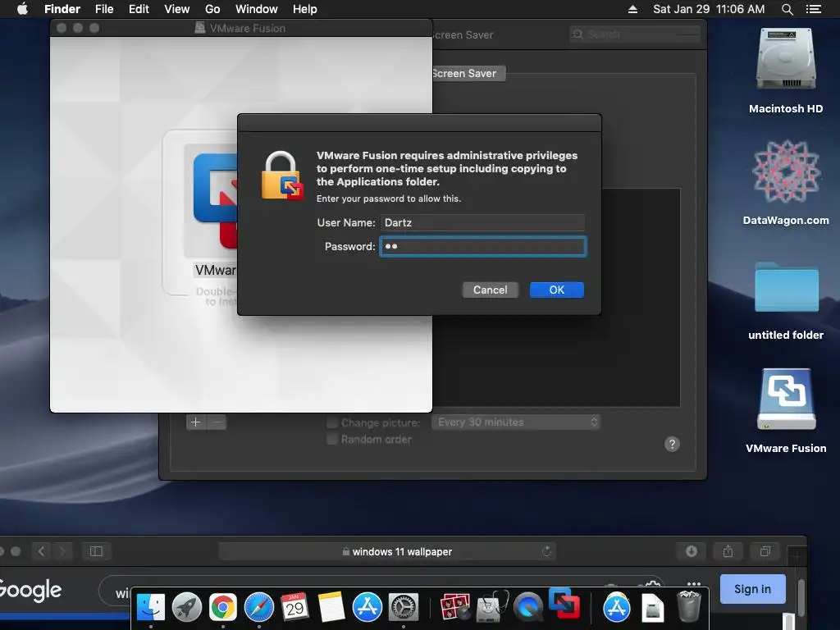Open the Go menu
The width and height of the screenshot is (840, 630).
tap(212, 9)
